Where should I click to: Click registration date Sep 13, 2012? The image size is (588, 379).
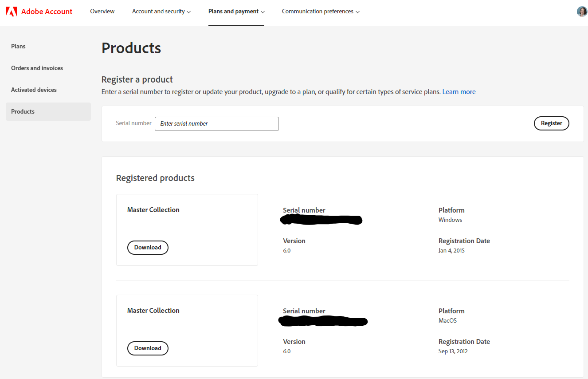click(453, 351)
